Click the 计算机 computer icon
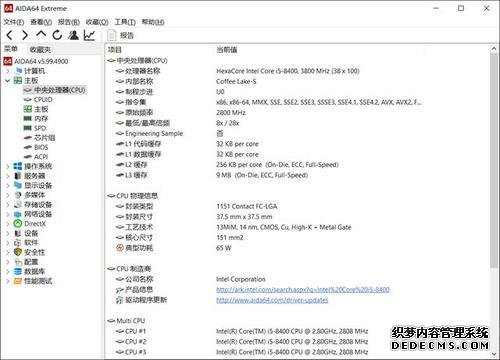The height and width of the screenshot is (360, 500). pos(19,71)
